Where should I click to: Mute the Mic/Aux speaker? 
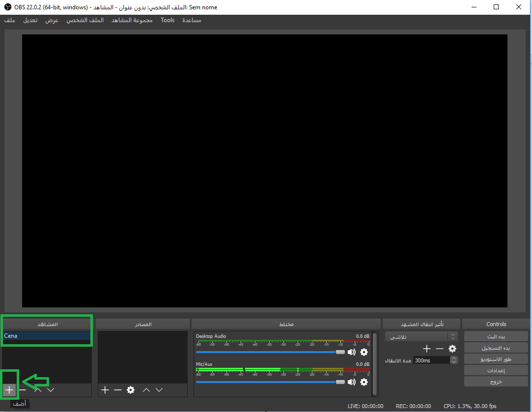352,382
